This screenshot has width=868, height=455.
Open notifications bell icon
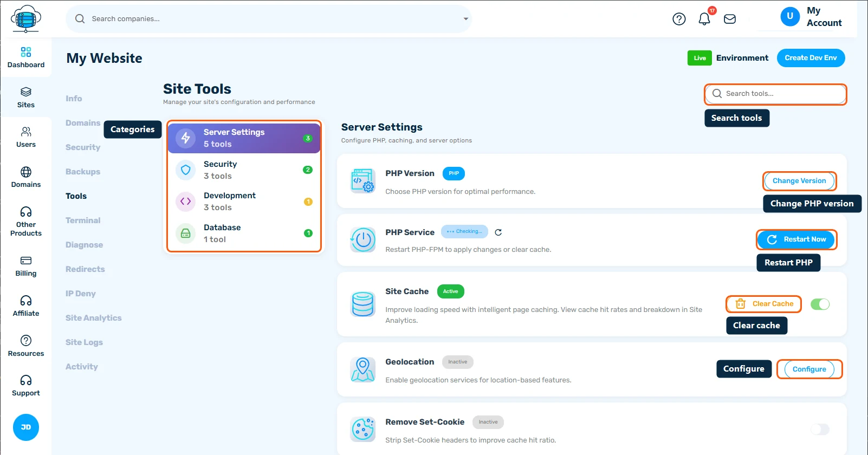[x=704, y=19]
